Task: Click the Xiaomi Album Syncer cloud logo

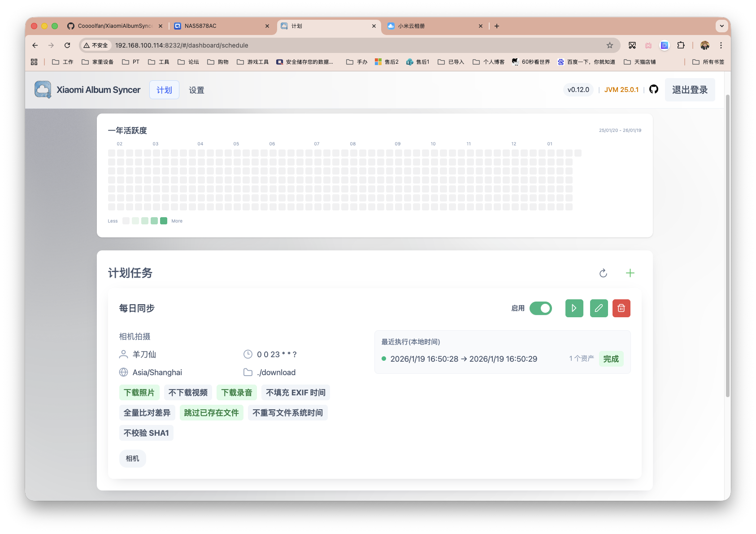Action: [43, 89]
